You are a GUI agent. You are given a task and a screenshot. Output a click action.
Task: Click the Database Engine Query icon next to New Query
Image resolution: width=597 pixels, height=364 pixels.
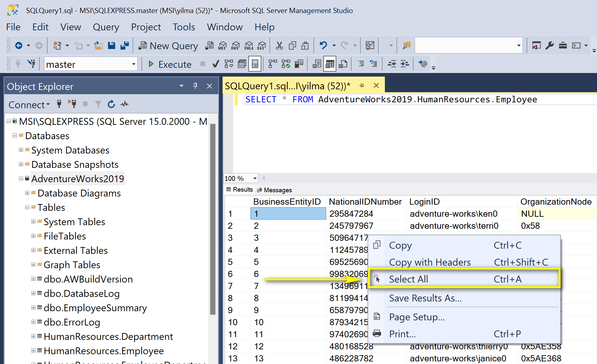coord(210,46)
